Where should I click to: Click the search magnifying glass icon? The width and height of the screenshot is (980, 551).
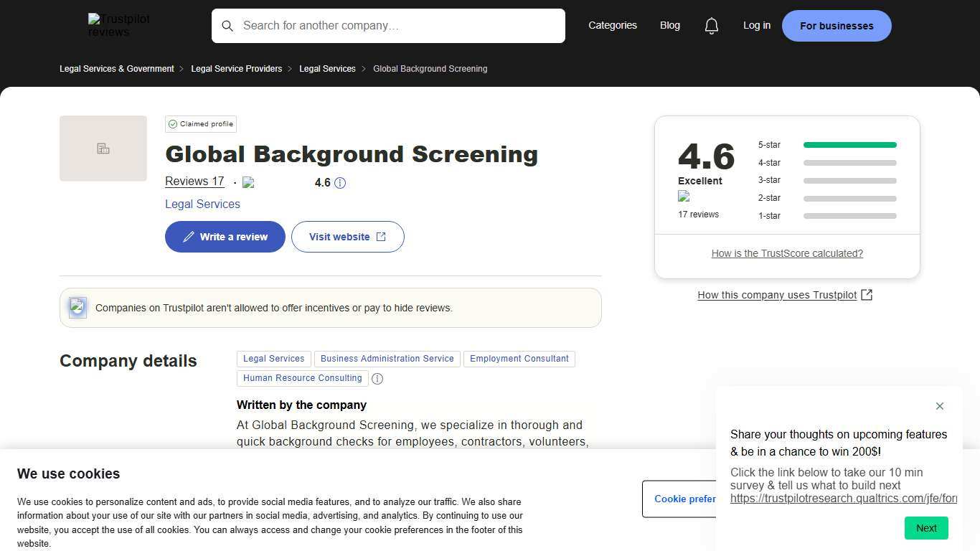[x=227, y=26]
